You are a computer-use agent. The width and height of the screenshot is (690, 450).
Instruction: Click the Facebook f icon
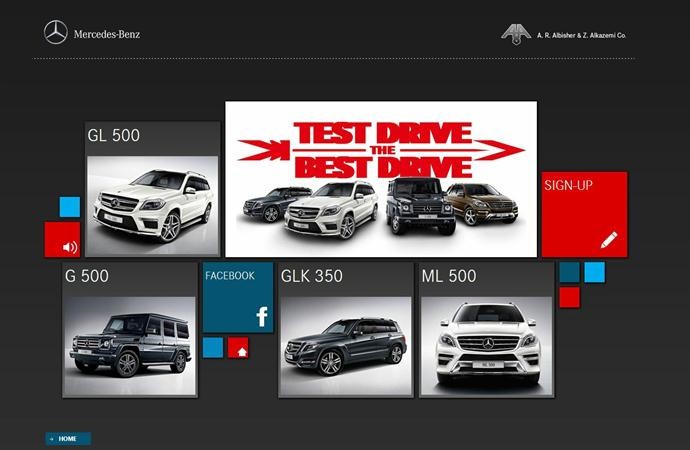click(262, 316)
